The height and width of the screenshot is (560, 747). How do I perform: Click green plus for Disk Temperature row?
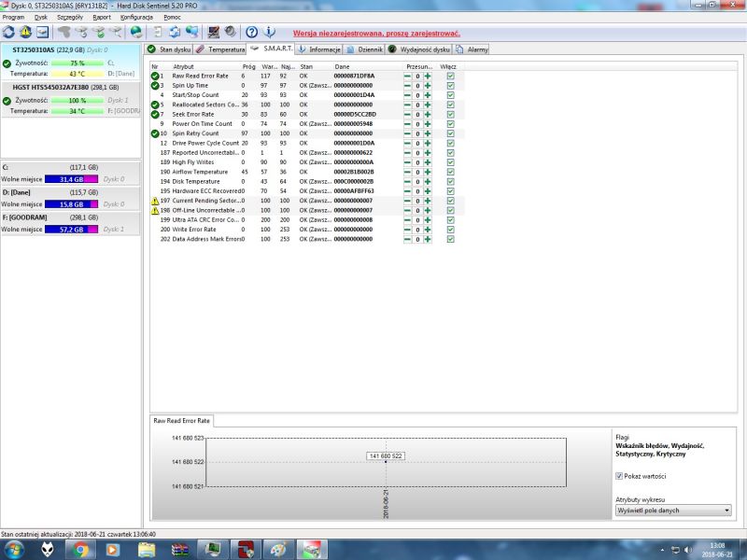pyautogui.click(x=428, y=181)
